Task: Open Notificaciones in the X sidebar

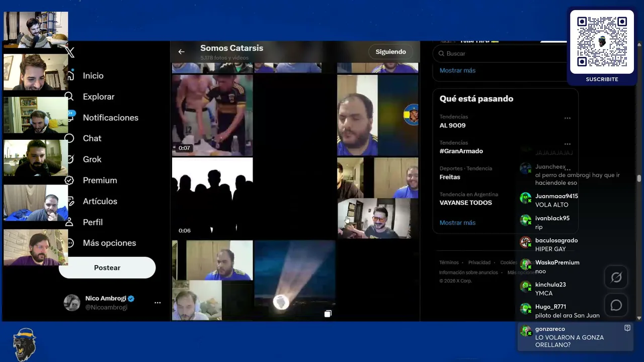Action: (111, 118)
